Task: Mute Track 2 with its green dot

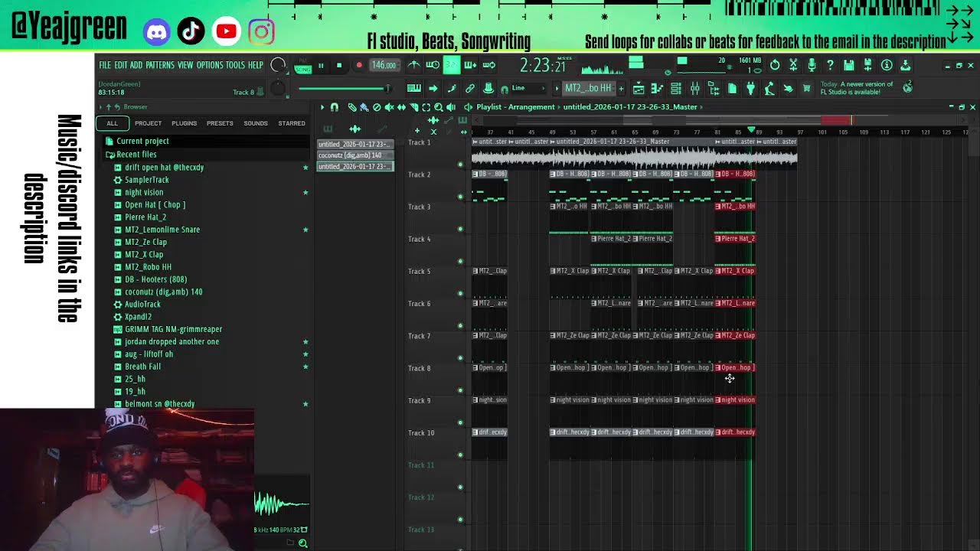Action: pyautogui.click(x=460, y=197)
